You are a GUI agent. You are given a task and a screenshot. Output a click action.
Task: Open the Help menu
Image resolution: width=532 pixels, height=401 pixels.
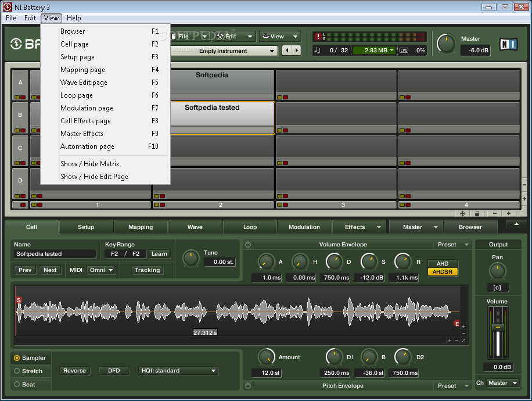(74, 18)
